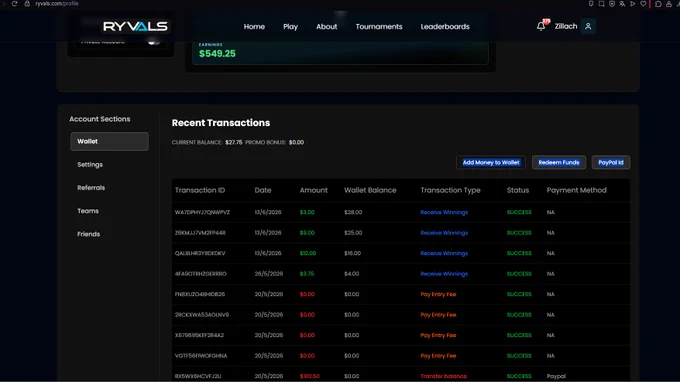The height and width of the screenshot is (382, 680).
Task: Click Receive Winnings in the 28/5/2026 row
Action: pos(444,274)
